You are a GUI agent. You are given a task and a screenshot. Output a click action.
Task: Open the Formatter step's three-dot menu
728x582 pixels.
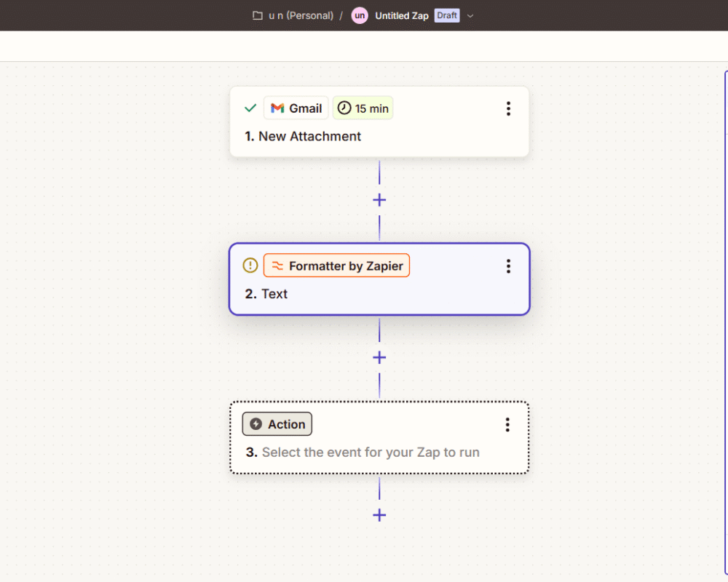tap(508, 266)
